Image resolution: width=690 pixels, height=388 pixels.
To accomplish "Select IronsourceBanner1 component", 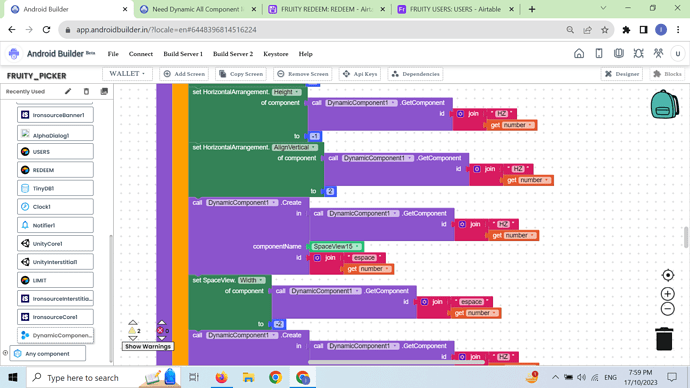I will coord(55,115).
